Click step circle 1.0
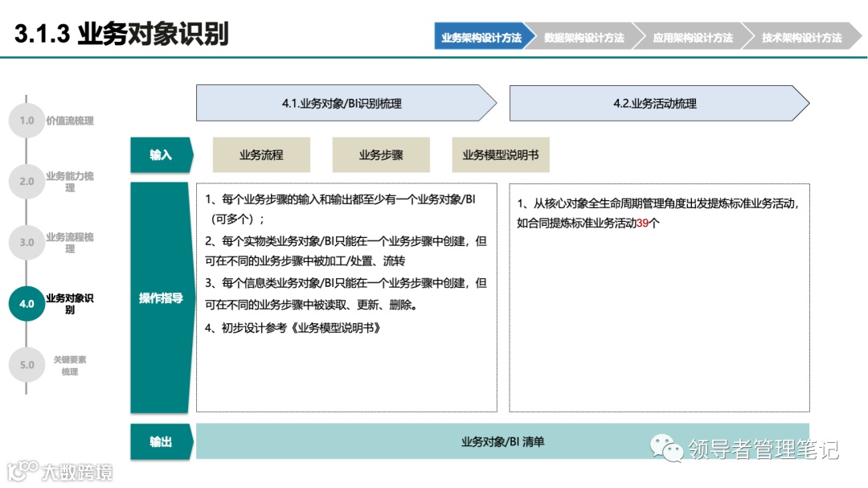Screen dimensions: 868x488 (27, 121)
